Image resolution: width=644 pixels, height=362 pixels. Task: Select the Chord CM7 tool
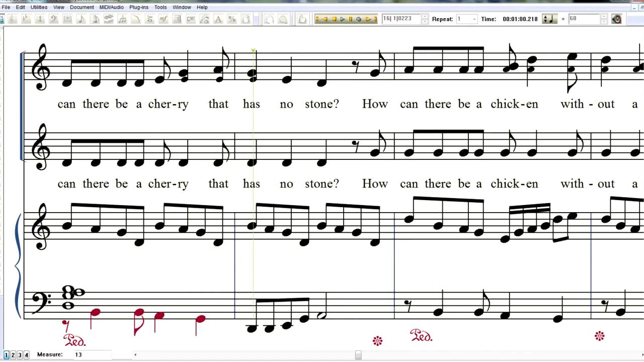(x=191, y=19)
